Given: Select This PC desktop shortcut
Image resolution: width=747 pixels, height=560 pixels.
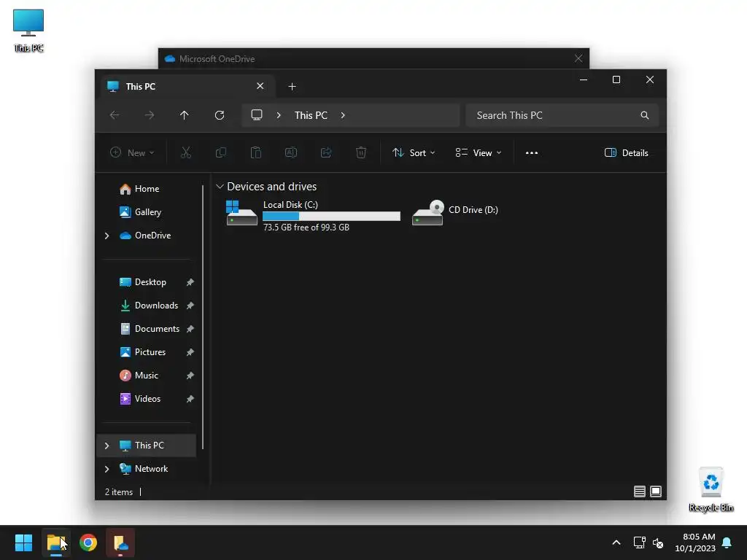Looking at the screenshot, I should click(x=28, y=31).
